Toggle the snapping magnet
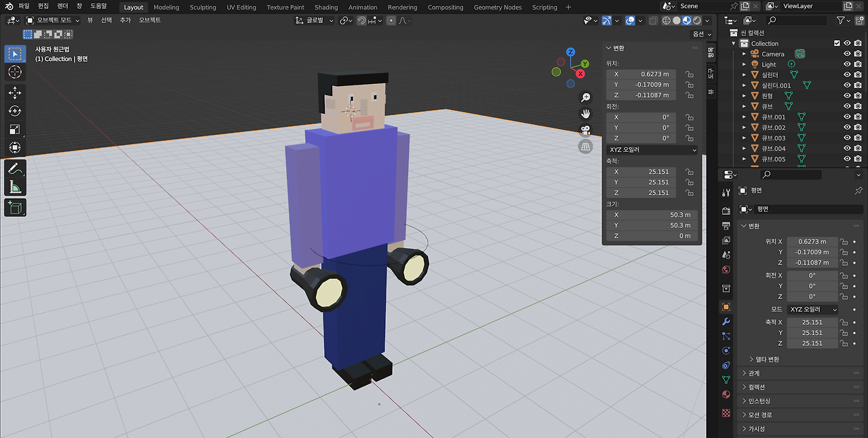 (363, 20)
